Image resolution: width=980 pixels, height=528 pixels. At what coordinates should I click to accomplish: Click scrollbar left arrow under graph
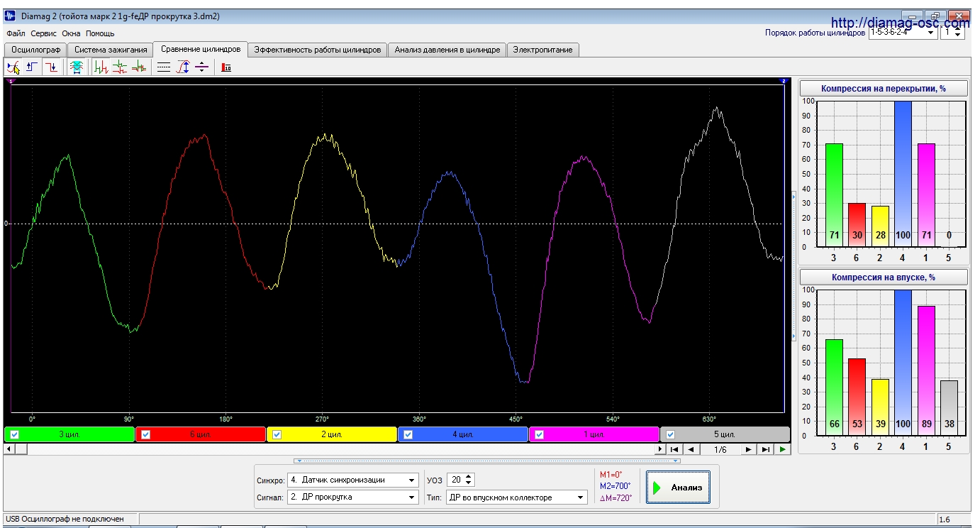tap(9, 449)
